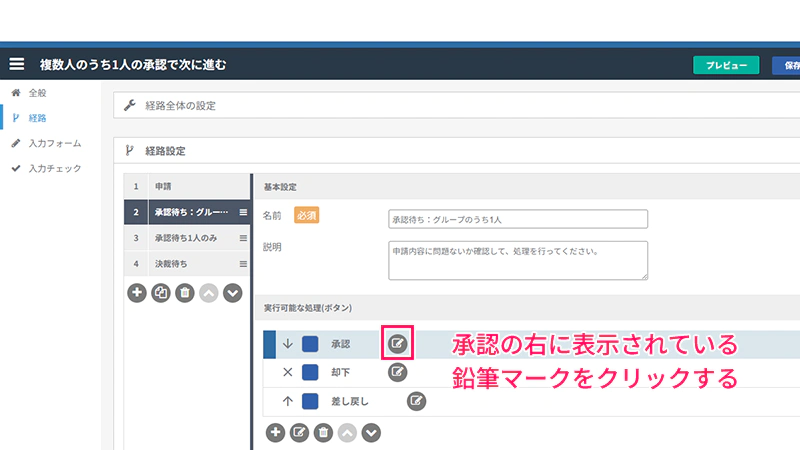
Task: Add a new route step
Action: pos(137,293)
